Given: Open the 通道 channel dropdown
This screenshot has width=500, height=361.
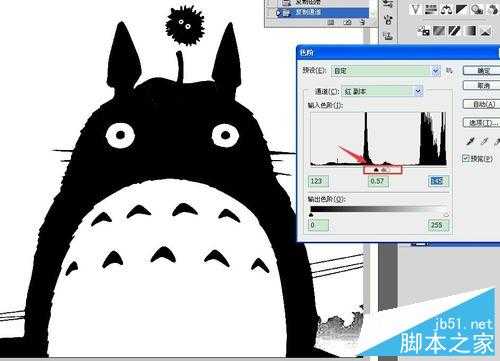Looking at the screenshot, I should click(x=382, y=91).
